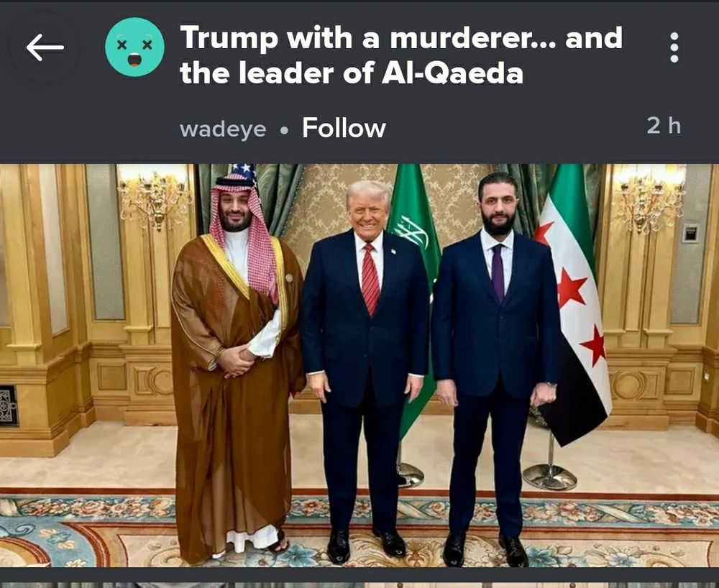
Task: Follow the user wadeye
Action: pyautogui.click(x=344, y=128)
